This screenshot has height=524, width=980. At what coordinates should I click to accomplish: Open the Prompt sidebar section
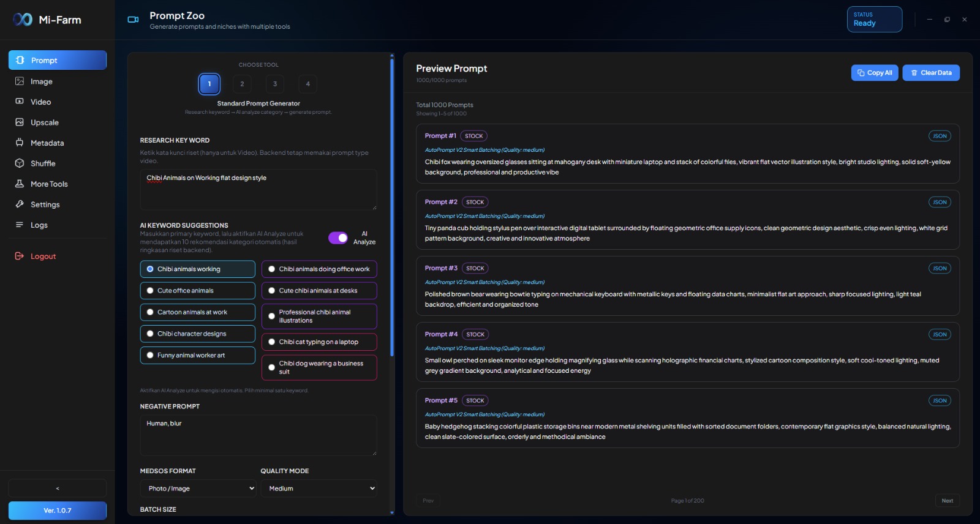point(58,60)
